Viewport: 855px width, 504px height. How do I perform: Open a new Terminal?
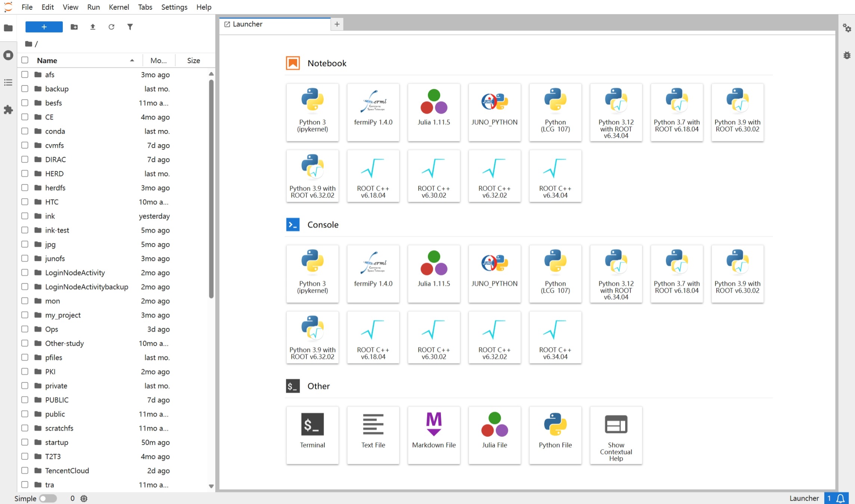pyautogui.click(x=312, y=435)
